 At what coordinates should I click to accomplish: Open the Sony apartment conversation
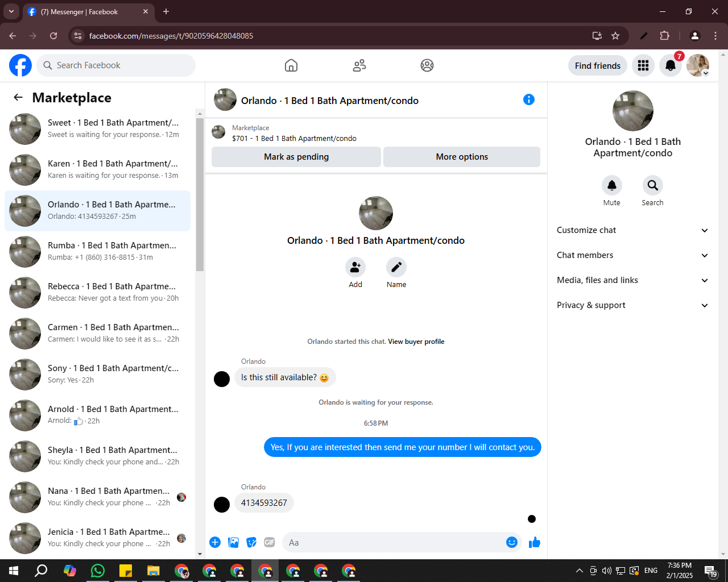pos(97,375)
